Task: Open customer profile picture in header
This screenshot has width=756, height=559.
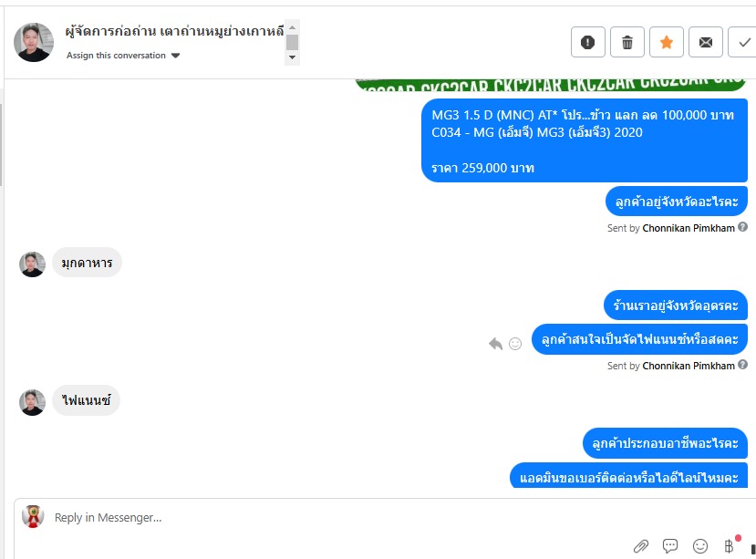Action: [x=34, y=42]
